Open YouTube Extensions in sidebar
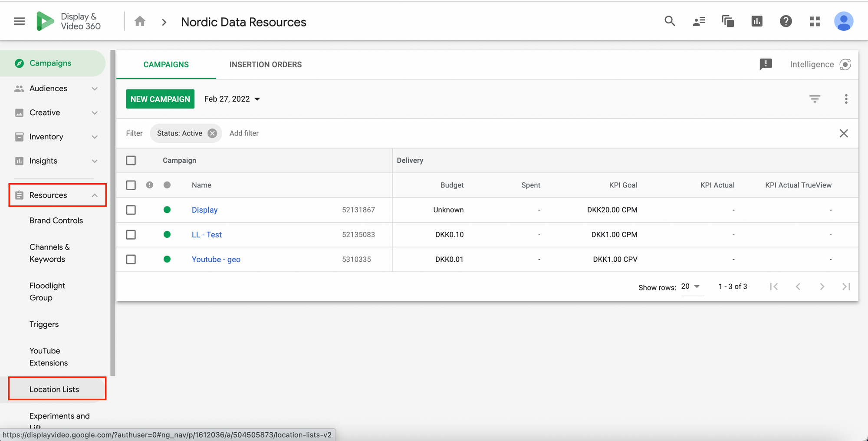The height and width of the screenshot is (441, 868). click(49, 357)
